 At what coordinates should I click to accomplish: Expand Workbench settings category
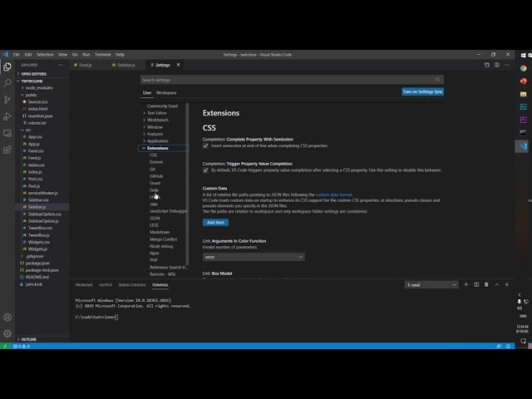coord(155,120)
